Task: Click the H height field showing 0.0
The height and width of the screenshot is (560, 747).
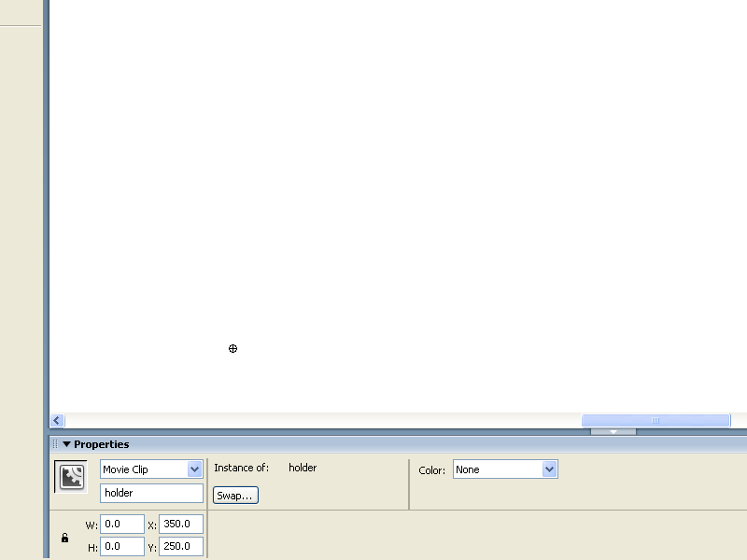Action: 122,547
